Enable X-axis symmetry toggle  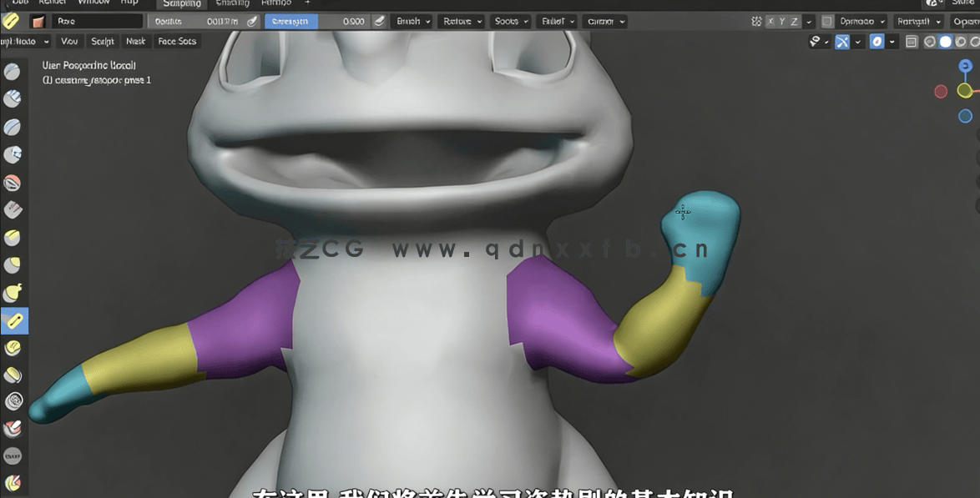[770, 21]
